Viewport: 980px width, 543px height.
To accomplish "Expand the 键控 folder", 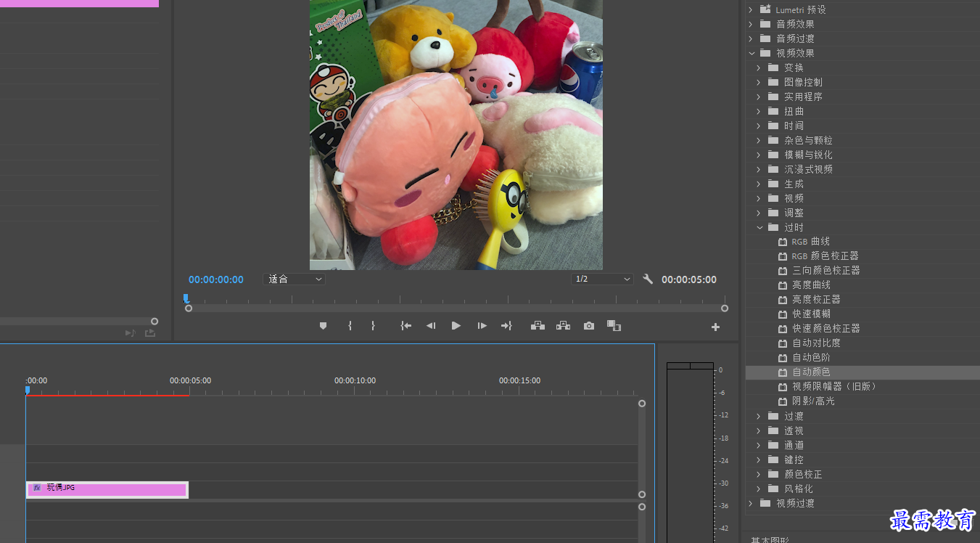I will click(x=759, y=460).
